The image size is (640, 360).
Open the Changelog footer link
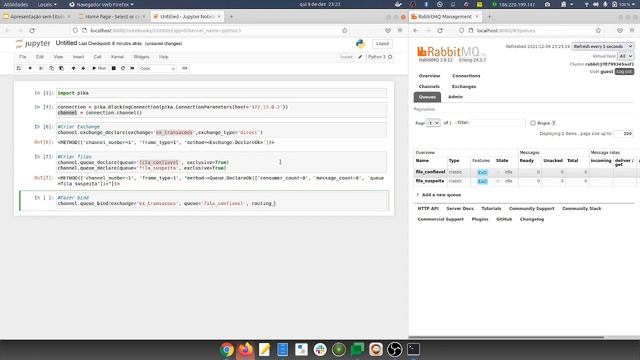click(532, 219)
